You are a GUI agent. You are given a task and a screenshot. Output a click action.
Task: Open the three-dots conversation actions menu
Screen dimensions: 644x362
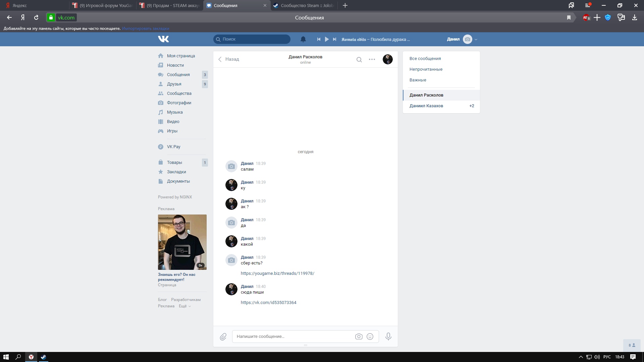coord(372,59)
